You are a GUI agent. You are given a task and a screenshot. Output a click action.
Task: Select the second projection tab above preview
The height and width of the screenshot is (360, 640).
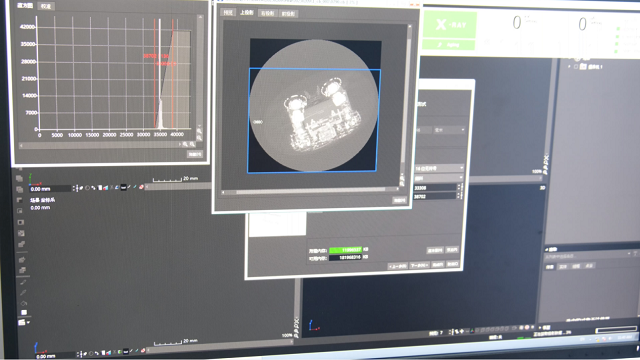(247, 13)
